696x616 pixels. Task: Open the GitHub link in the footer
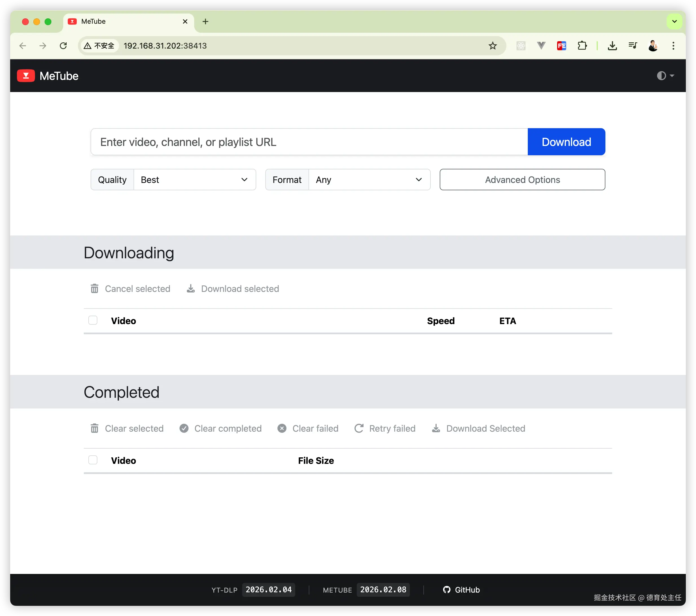click(461, 590)
